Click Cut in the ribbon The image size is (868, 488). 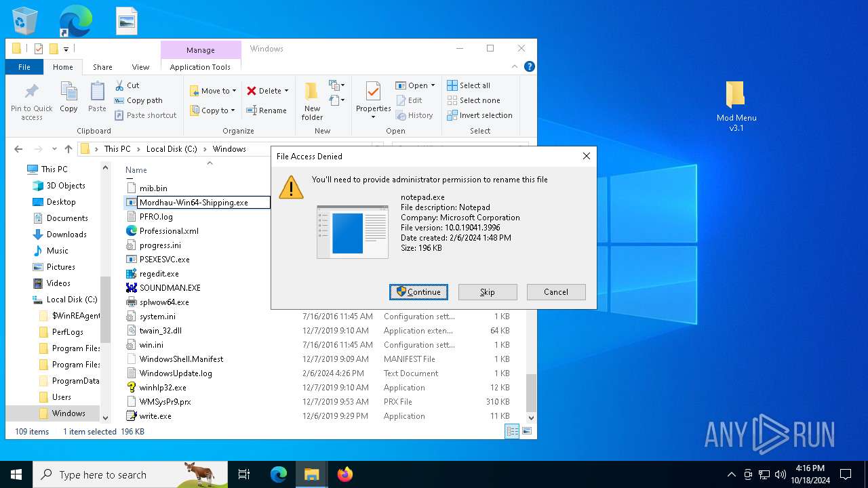tap(127, 85)
